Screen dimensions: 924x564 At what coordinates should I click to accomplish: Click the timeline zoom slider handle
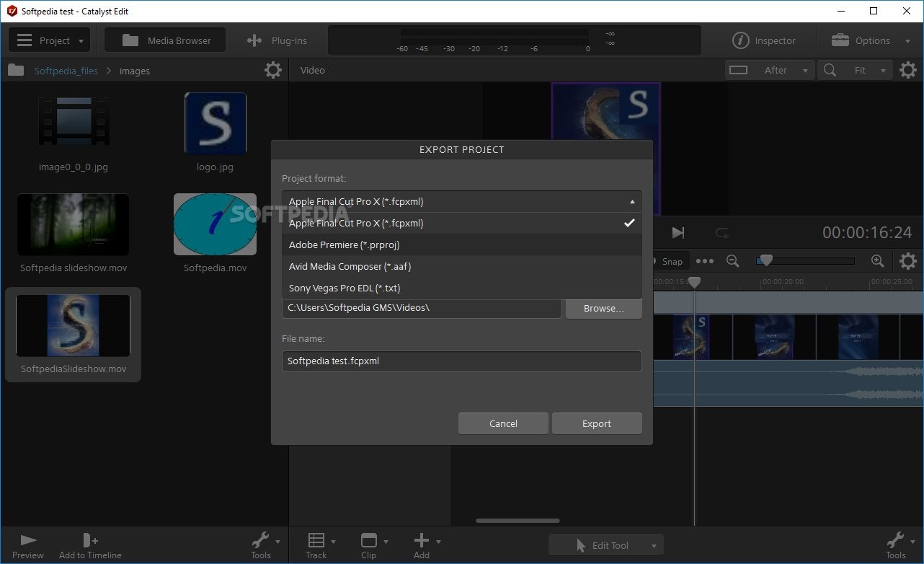(x=766, y=260)
